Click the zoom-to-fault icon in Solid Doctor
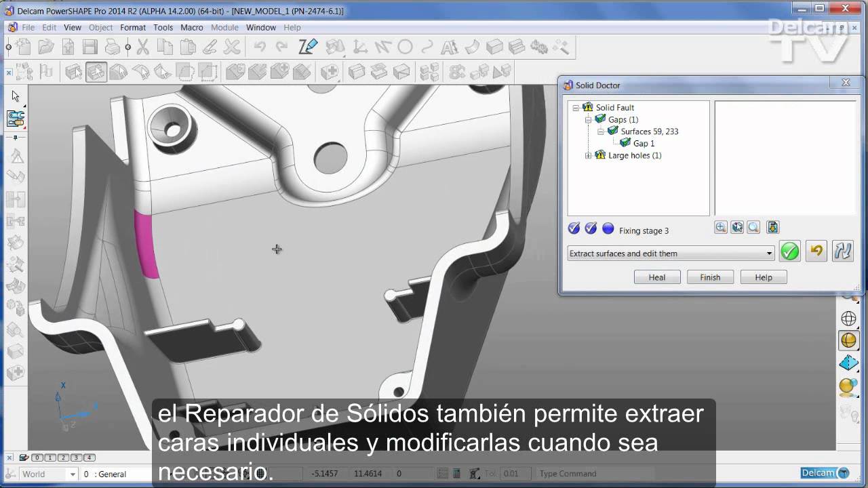The image size is (868, 488). tap(721, 228)
